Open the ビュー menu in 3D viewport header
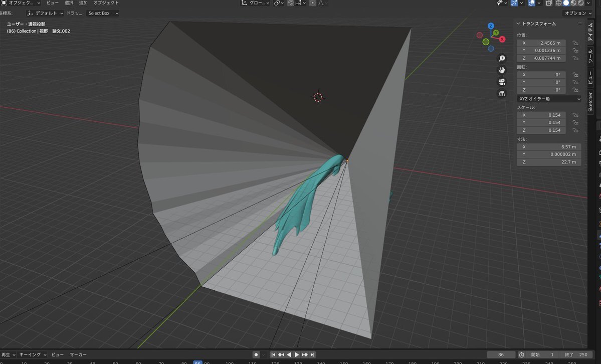This screenshot has width=601, height=364. tap(53, 3)
